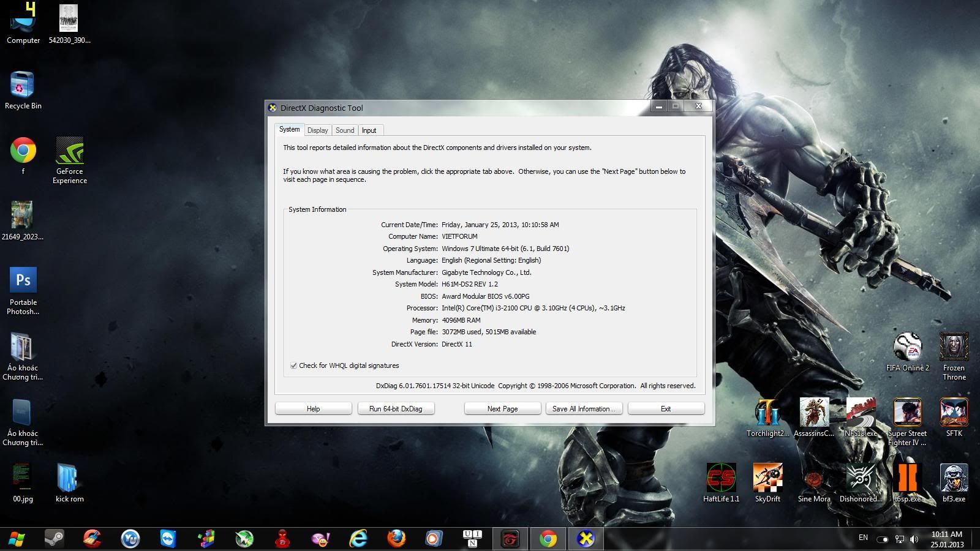Launch Dishonored desktop shortcut
Image resolution: width=980 pixels, height=551 pixels.
[x=861, y=483]
